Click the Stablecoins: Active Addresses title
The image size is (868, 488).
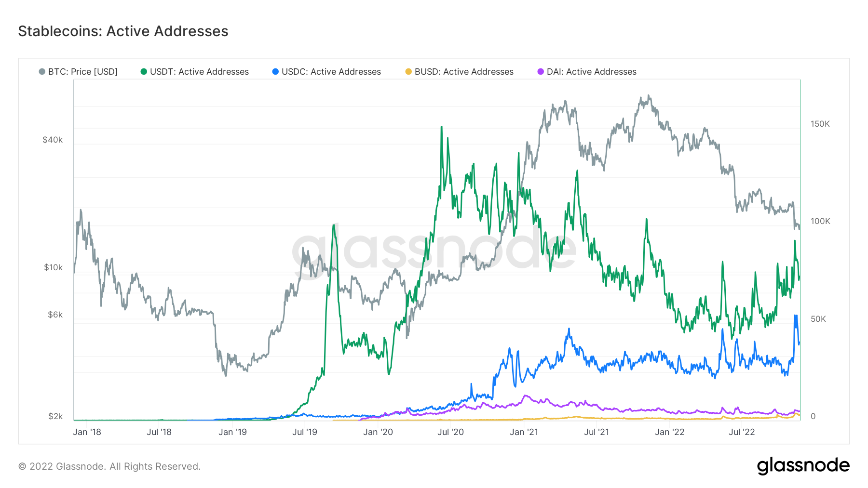[123, 31]
